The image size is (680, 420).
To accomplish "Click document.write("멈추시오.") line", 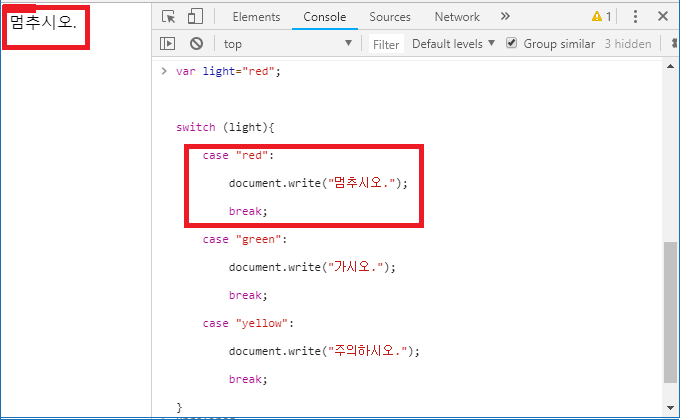I will [x=318, y=183].
